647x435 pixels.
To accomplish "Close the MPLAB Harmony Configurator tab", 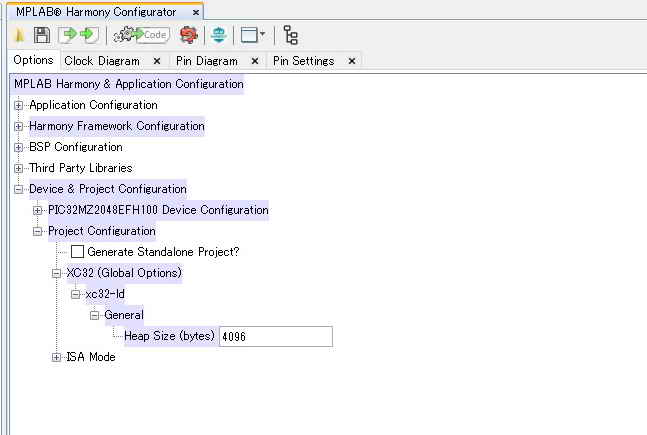I will coord(196,12).
